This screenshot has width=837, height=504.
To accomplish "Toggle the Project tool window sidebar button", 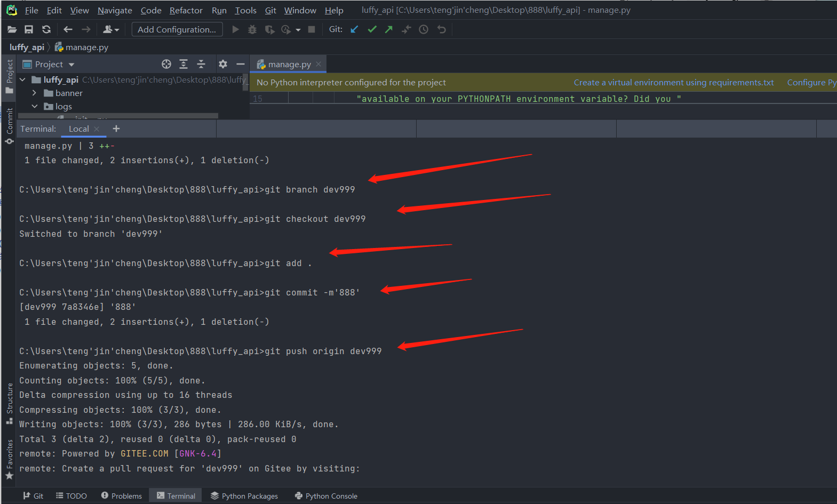I will (9, 76).
